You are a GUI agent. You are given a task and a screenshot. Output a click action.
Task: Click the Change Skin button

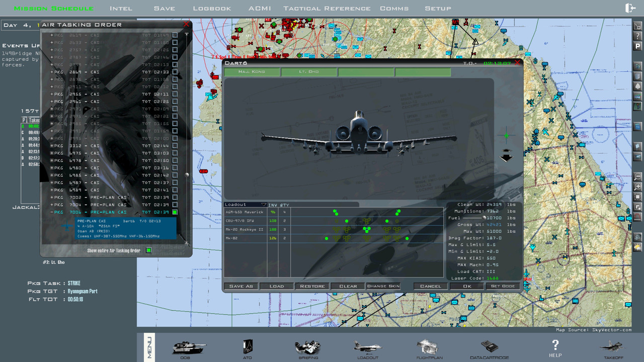point(383,286)
